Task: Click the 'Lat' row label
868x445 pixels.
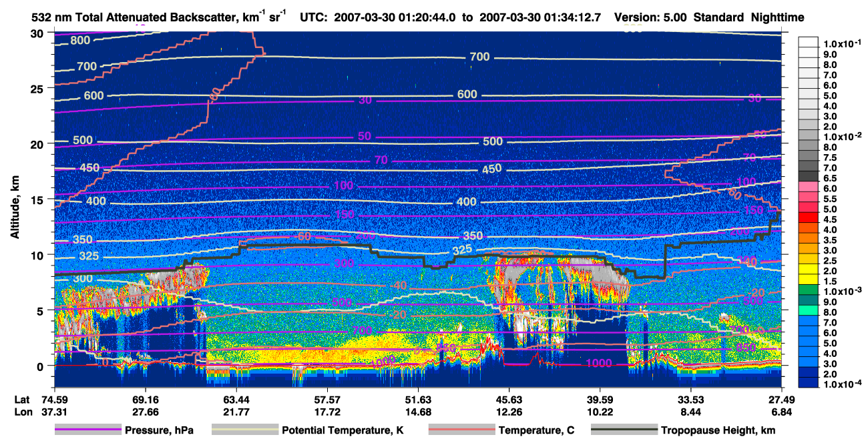Action: click(21, 400)
